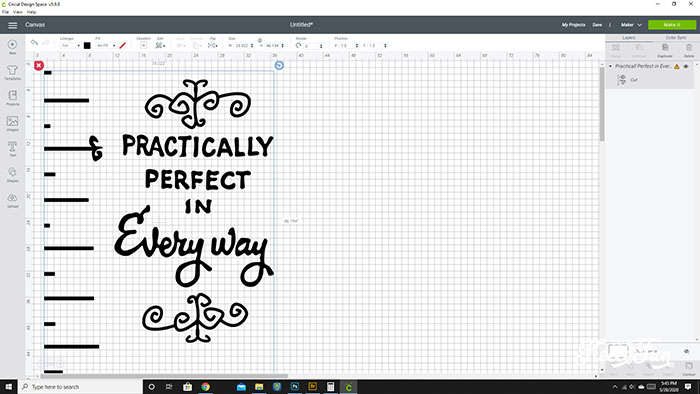Open the Shapes tool

(x=12, y=174)
